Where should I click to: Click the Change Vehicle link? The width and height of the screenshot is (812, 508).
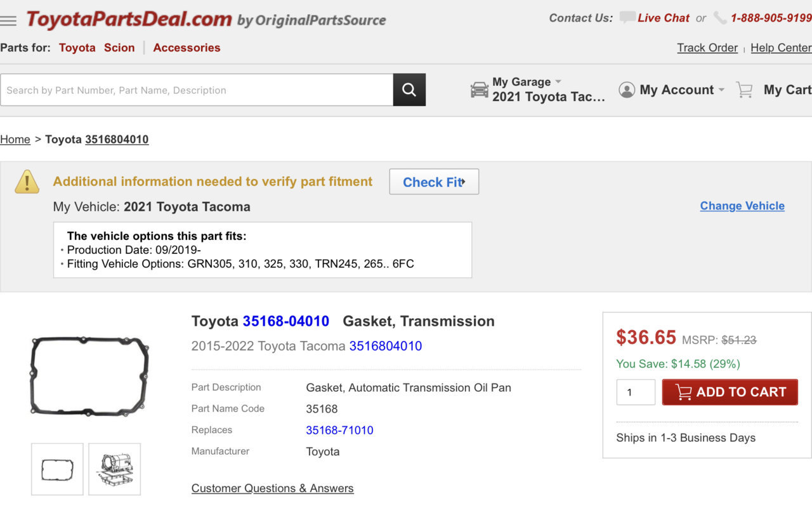click(x=742, y=206)
